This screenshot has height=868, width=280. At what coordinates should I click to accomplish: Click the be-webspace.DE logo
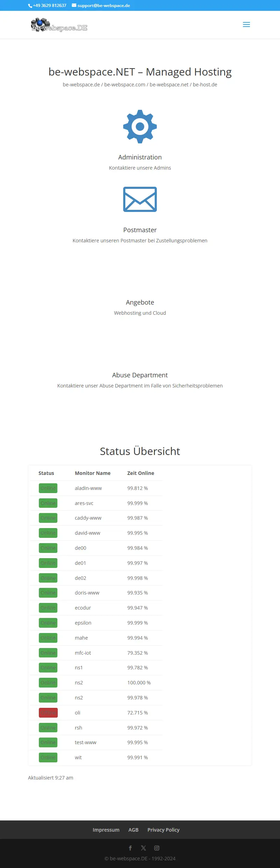point(59,25)
